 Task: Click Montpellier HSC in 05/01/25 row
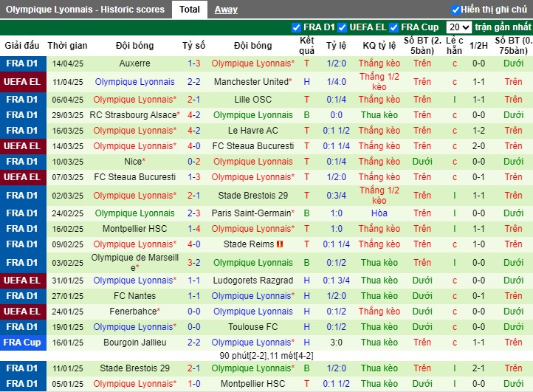click(253, 383)
